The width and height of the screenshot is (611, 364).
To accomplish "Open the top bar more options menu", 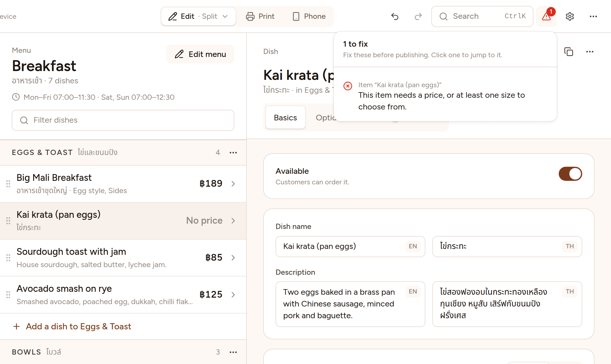I will (x=593, y=16).
